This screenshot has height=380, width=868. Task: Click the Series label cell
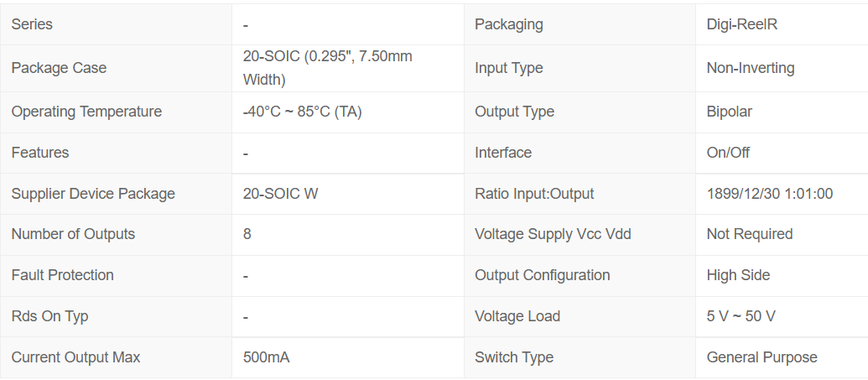coord(116,24)
